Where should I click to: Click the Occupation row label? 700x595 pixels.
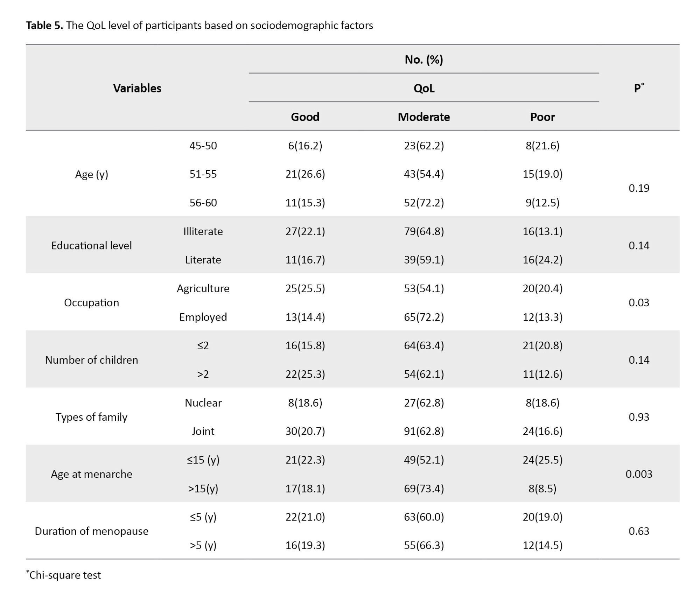click(x=91, y=303)
